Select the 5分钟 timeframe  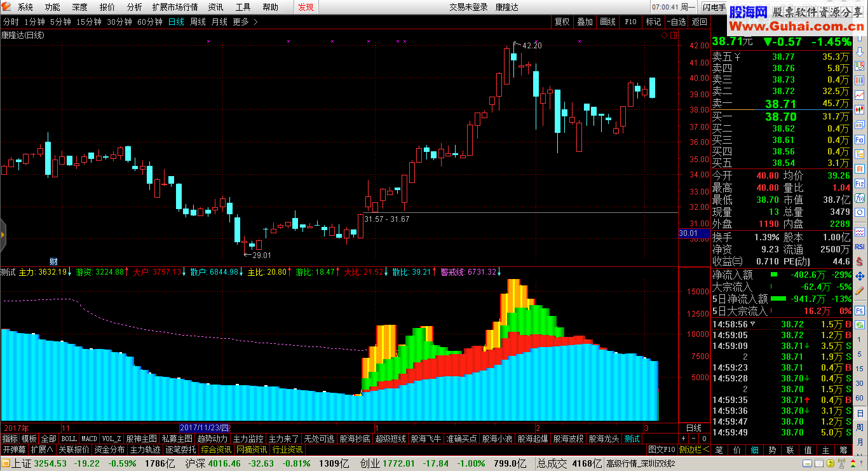[60, 22]
